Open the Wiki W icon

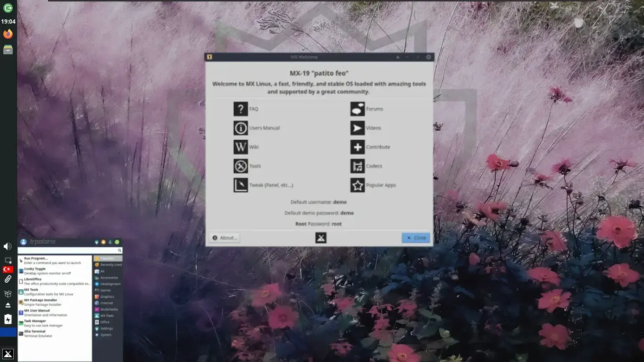pyautogui.click(x=241, y=147)
